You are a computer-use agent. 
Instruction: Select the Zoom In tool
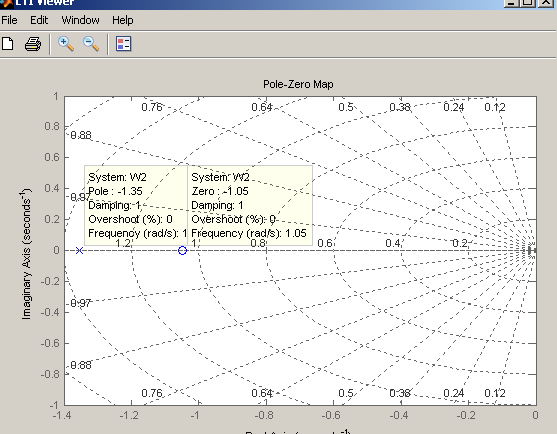point(66,44)
